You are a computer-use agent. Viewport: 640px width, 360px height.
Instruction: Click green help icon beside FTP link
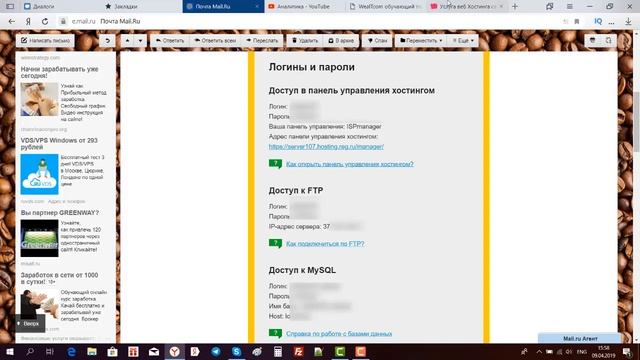pyautogui.click(x=276, y=244)
